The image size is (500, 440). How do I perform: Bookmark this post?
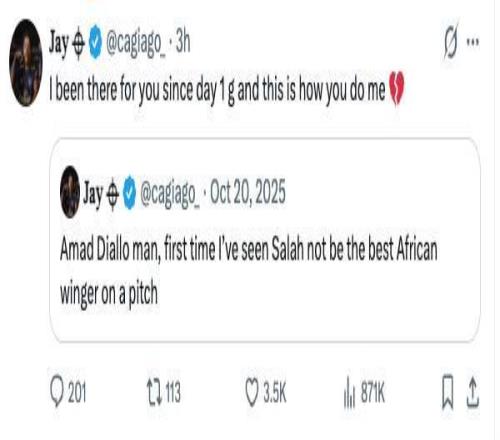tap(447, 392)
